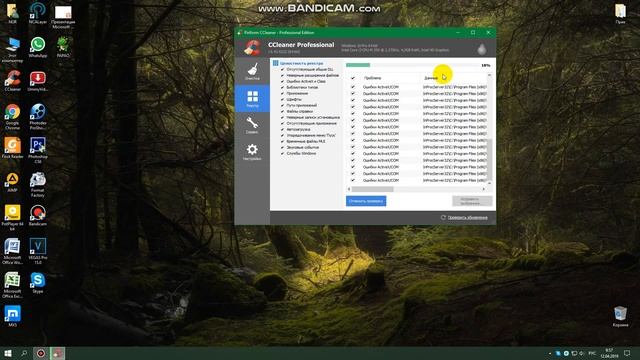Open the Photodex ProShow desktop shortcut
This screenshot has height=360, width=640.
click(x=38, y=116)
